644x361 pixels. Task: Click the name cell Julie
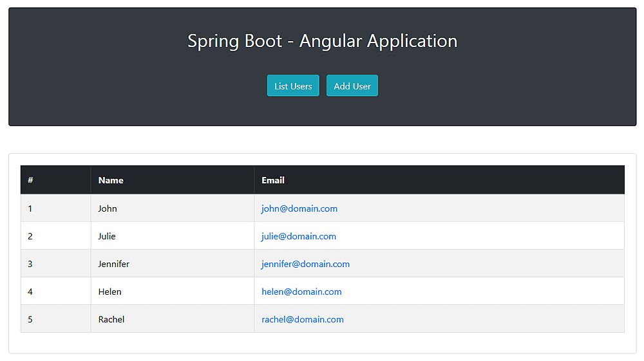pyautogui.click(x=107, y=236)
